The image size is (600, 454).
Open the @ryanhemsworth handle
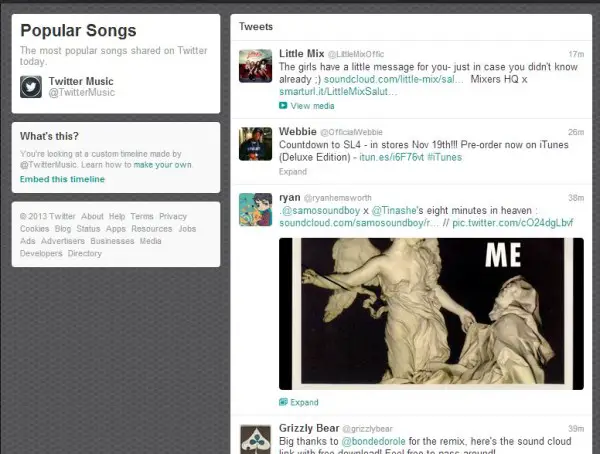coord(338,198)
